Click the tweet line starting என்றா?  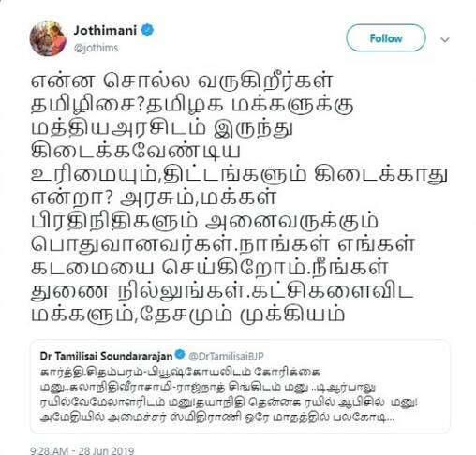pyautogui.click(x=154, y=198)
